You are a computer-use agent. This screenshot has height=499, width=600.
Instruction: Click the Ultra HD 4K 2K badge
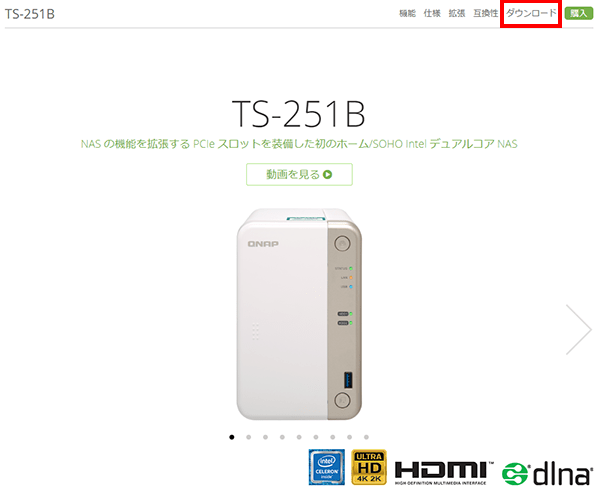(369, 467)
